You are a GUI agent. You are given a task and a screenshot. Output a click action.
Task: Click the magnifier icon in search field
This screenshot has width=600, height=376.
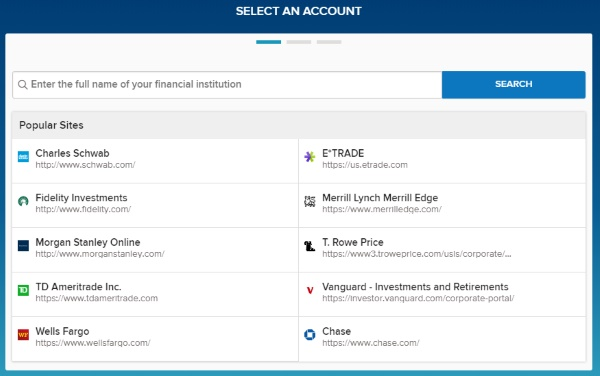pos(23,85)
